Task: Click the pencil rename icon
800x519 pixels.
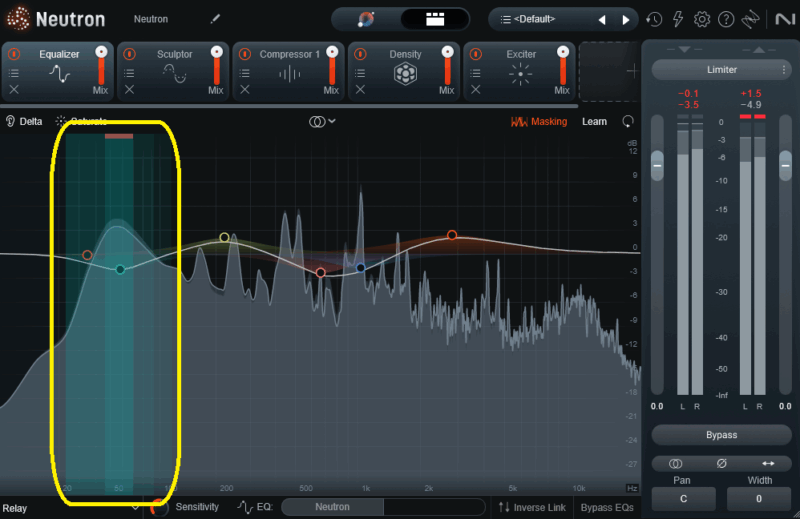Action: [215, 19]
